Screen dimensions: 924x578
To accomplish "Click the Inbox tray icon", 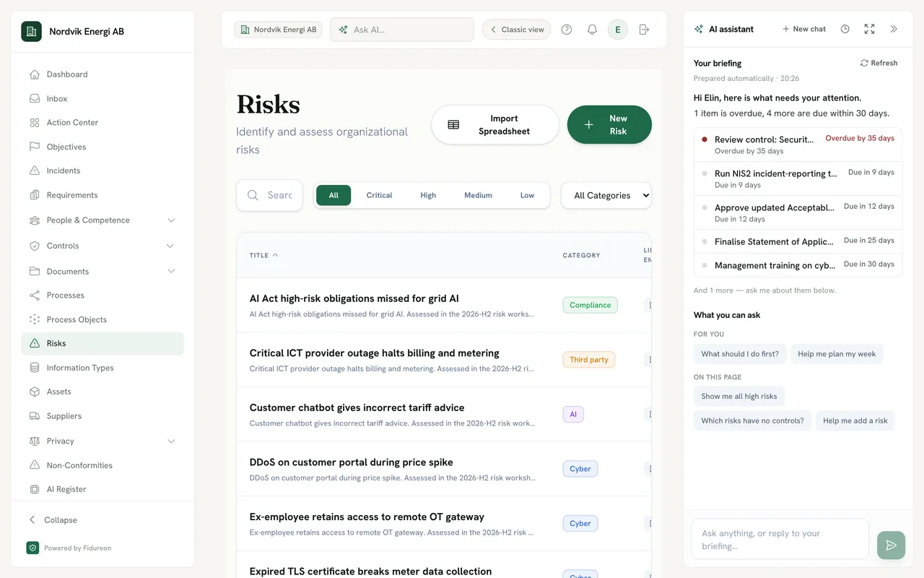I will pyautogui.click(x=34, y=98).
